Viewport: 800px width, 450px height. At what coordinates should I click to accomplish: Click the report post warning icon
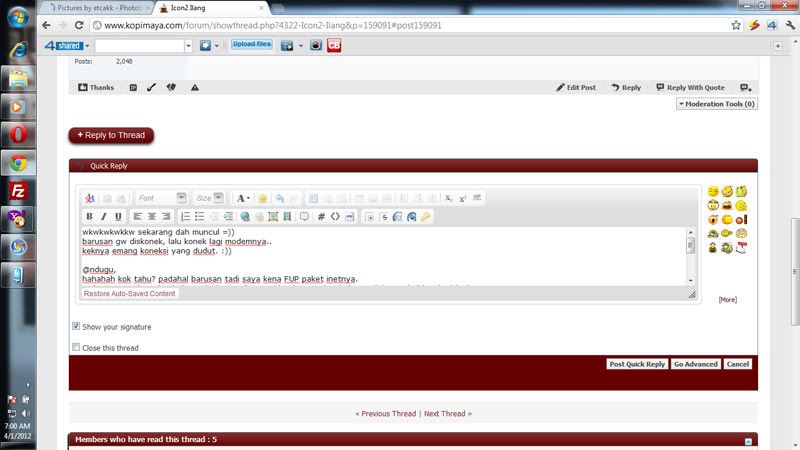(194, 88)
